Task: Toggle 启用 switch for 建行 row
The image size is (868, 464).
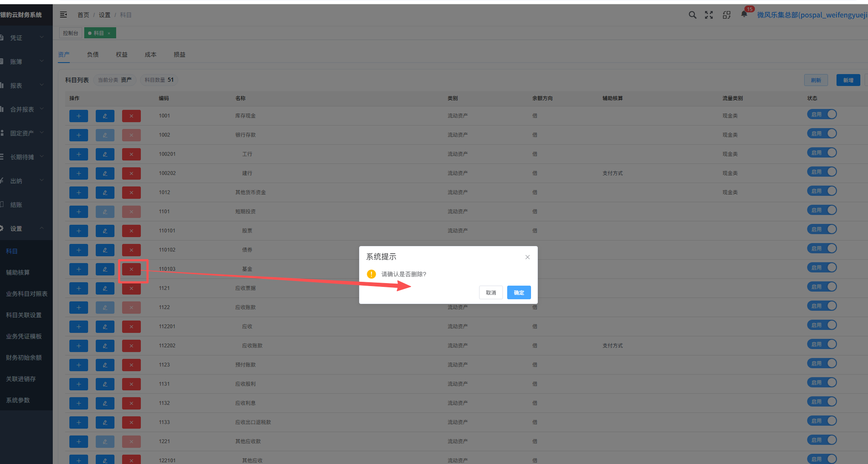Action: coord(822,172)
